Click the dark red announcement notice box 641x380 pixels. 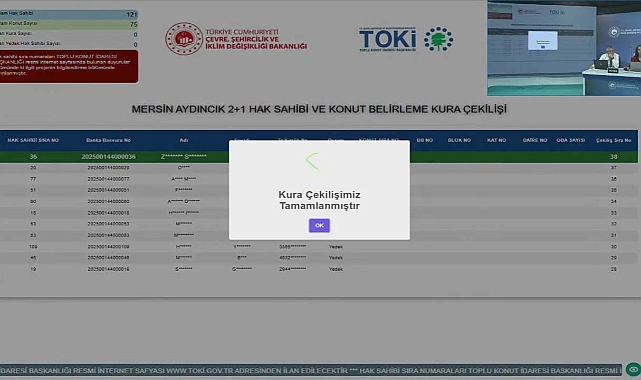(69, 66)
